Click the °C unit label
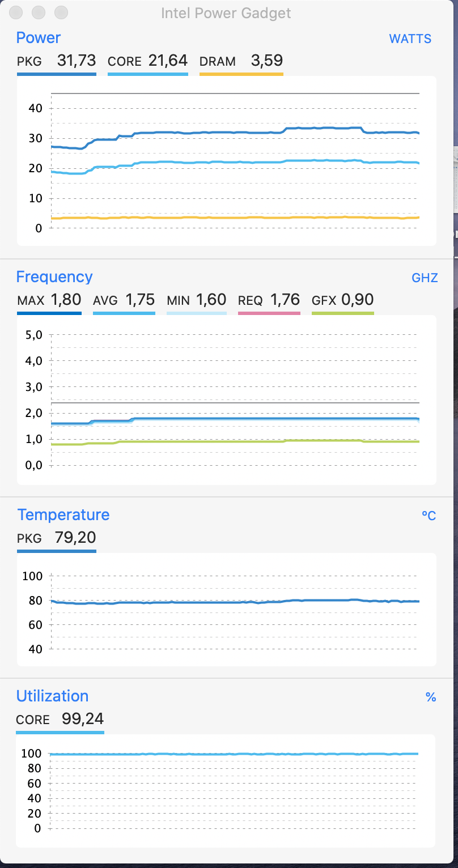 (x=429, y=516)
